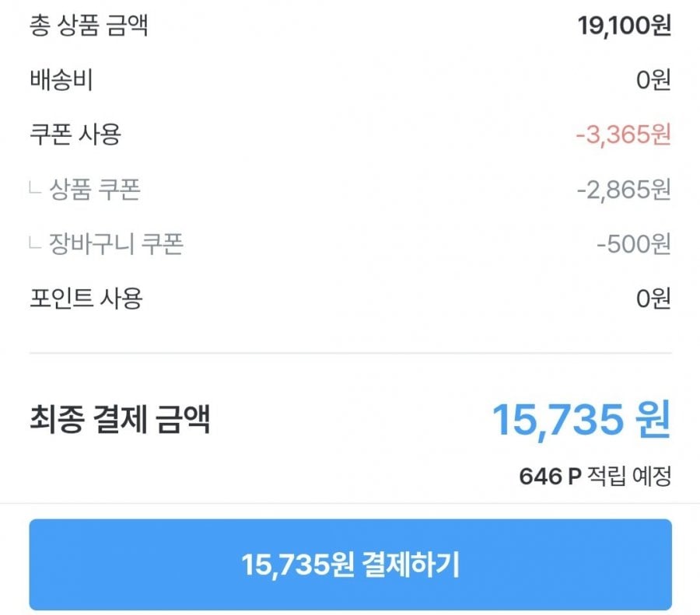Screen dimensions: 700x615
Task: Click the -2,865원 product coupon amount
Action: coord(623,190)
